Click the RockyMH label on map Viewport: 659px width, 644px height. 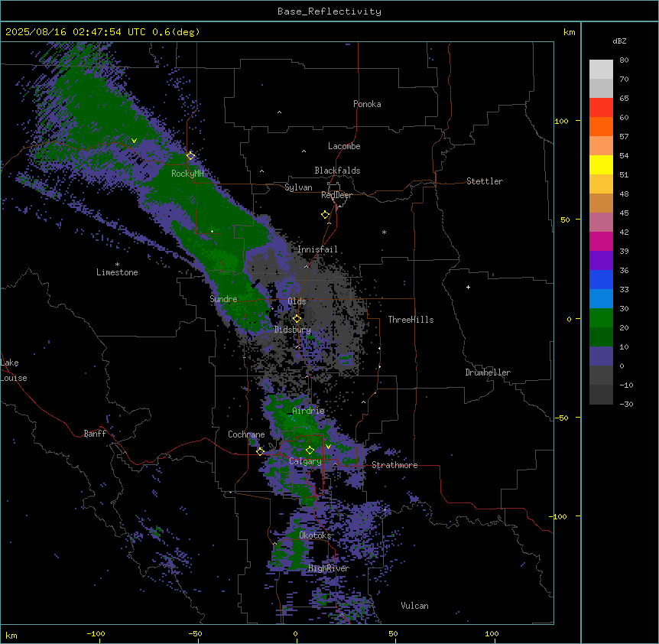pos(187,173)
